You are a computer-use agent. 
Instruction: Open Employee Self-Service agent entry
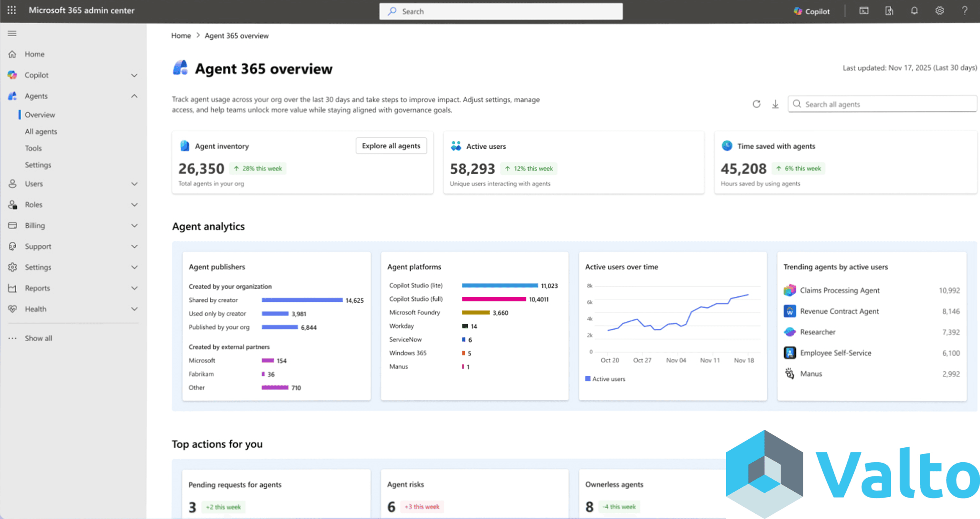pos(872,353)
